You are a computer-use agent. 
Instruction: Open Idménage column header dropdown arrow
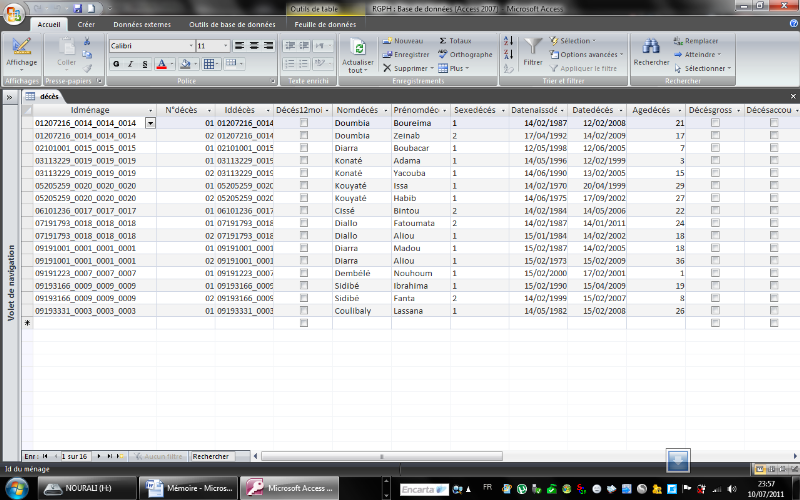pos(151,110)
